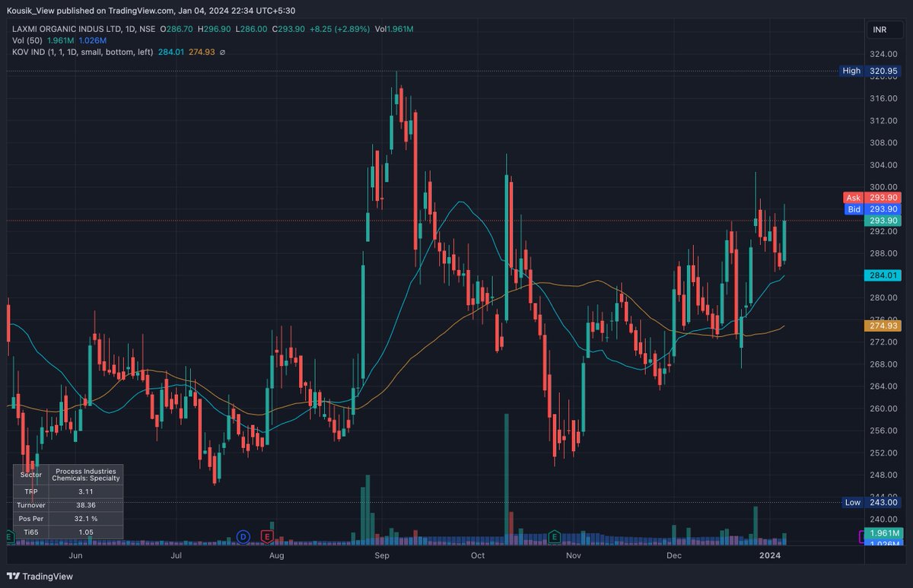Click the Sep label on time axis
Screen dimensions: 913x588
382,556
